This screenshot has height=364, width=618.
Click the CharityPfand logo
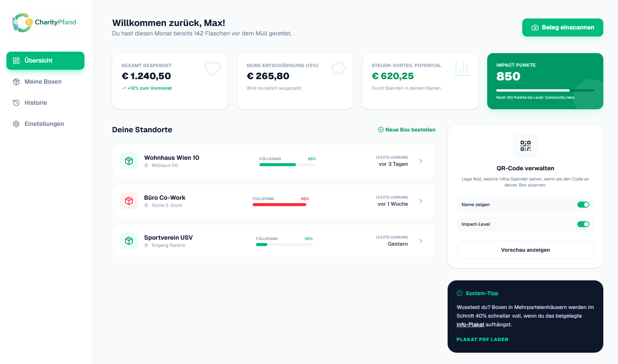(x=44, y=23)
